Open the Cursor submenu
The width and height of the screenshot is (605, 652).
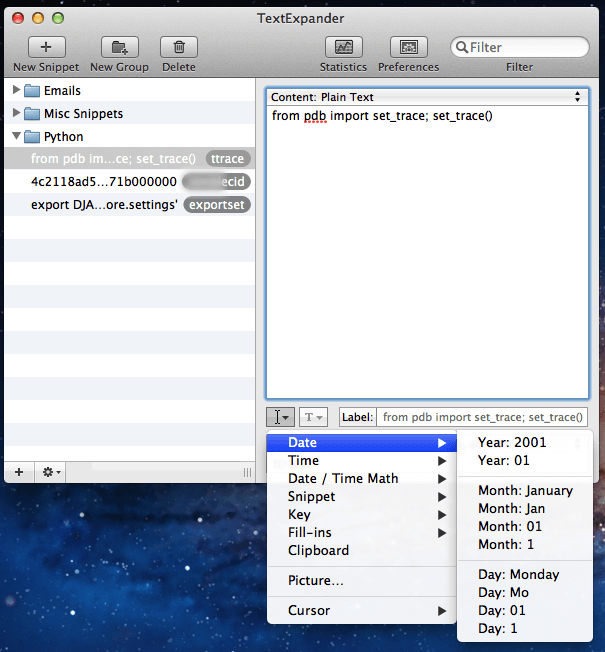(x=362, y=610)
